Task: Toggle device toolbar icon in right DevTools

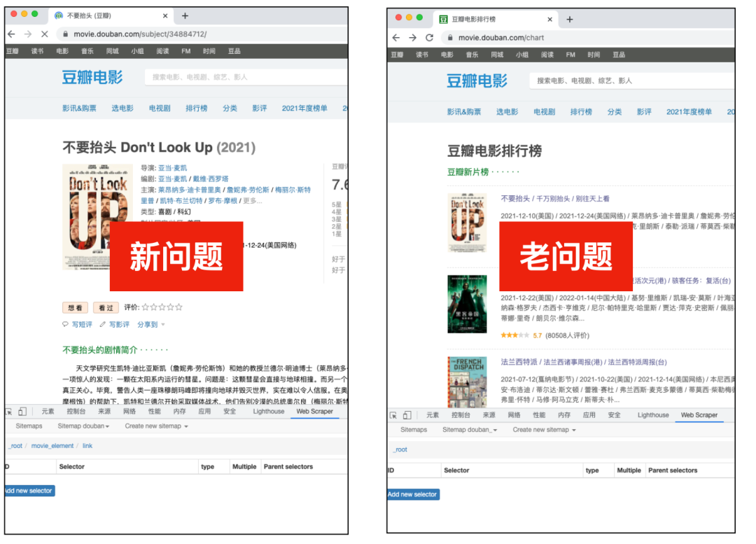Action: coord(407,415)
